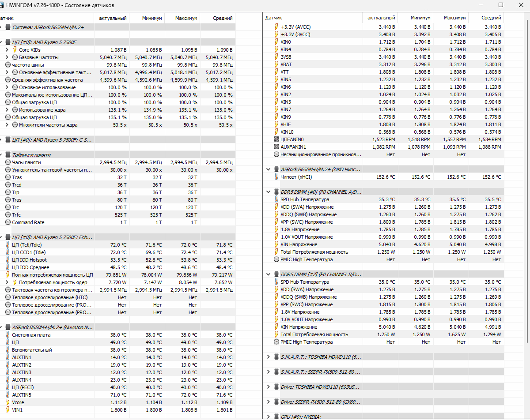Expand Drive: SSDPR-PX500-512-80 section
Image resolution: width=530 pixels, height=420 pixels.
269,402
